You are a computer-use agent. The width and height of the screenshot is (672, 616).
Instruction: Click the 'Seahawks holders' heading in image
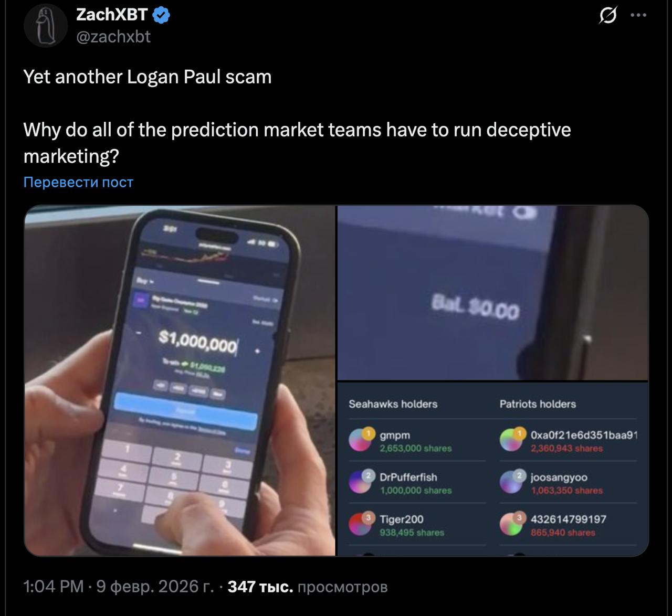393,404
